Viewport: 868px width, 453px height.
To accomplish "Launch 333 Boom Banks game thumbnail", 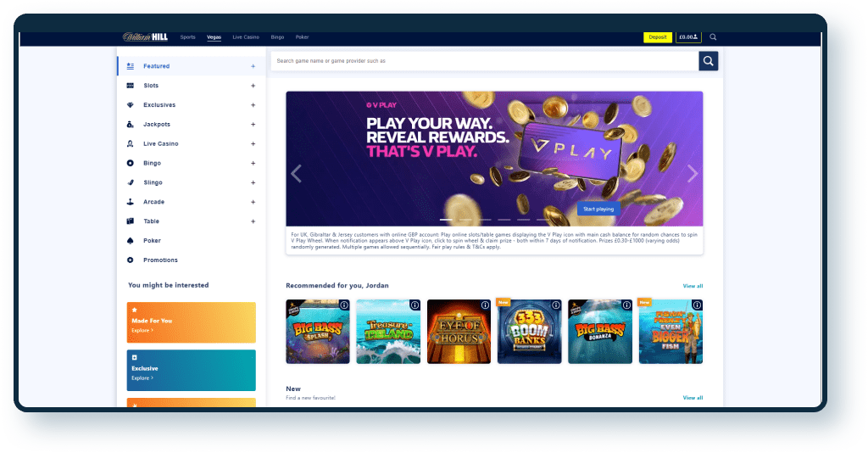I will click(x=529, y=332).
